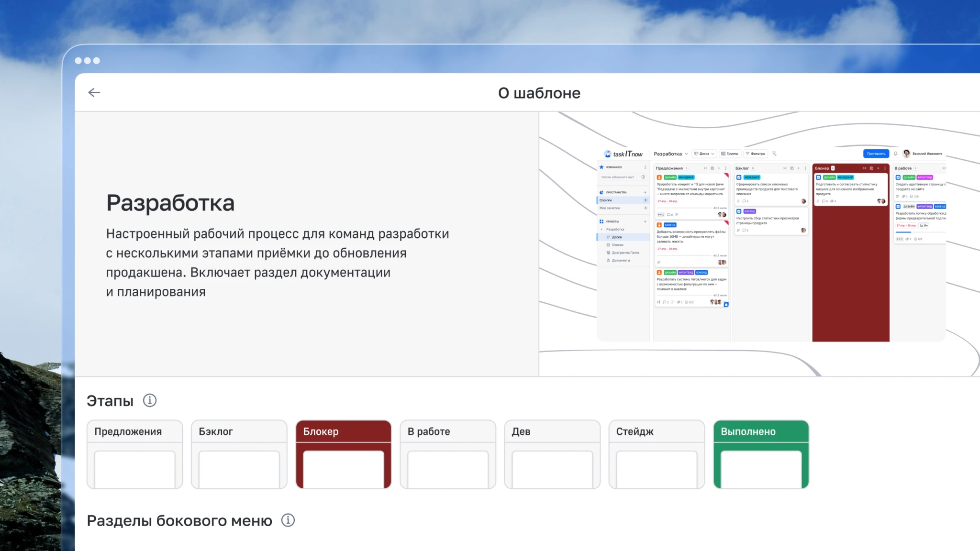Select Доска in the preview sidebar

click(624, 237)
